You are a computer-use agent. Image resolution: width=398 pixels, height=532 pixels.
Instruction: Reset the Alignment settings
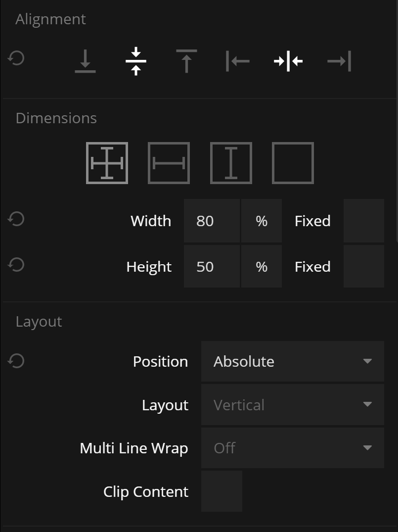pos(16,59)
